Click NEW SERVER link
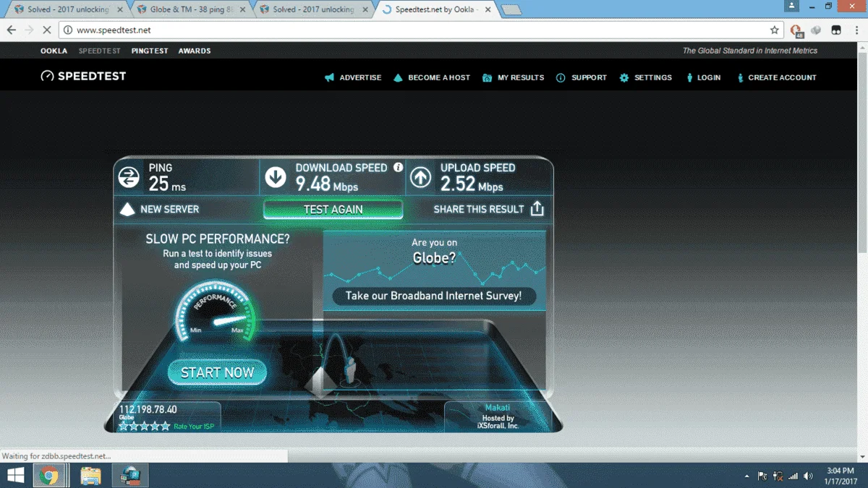Screen dimensions: 868x488 coord(170,209)
